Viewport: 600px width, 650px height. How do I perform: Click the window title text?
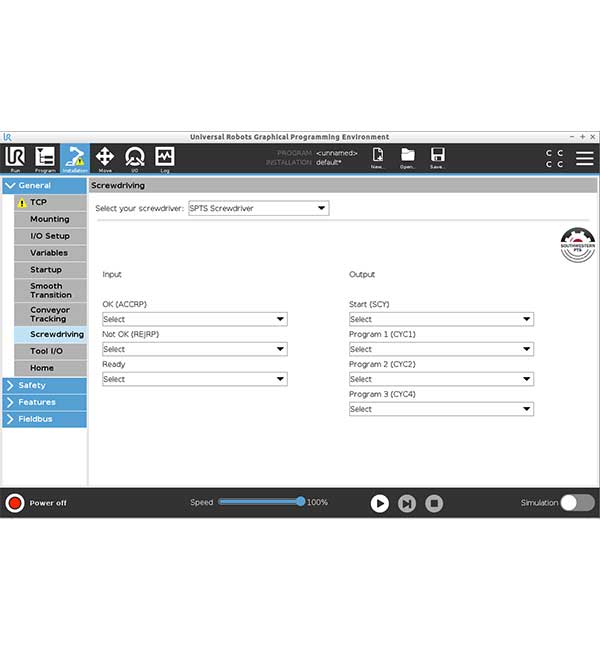[289, 137]
